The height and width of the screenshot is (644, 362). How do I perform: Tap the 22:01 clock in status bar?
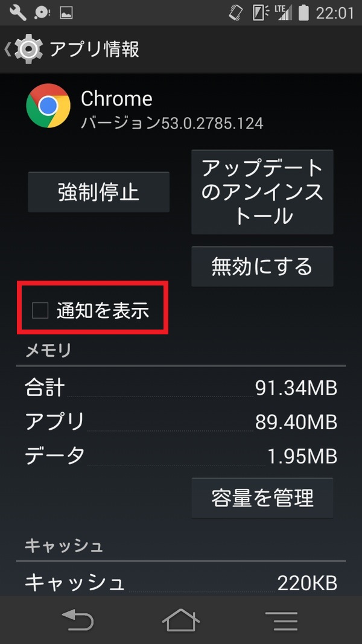coord(334,13)
